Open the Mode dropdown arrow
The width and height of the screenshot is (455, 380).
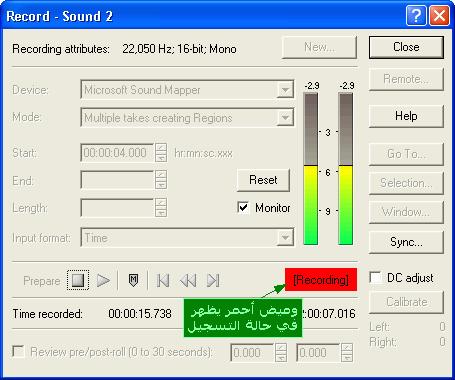pos(285,117)
